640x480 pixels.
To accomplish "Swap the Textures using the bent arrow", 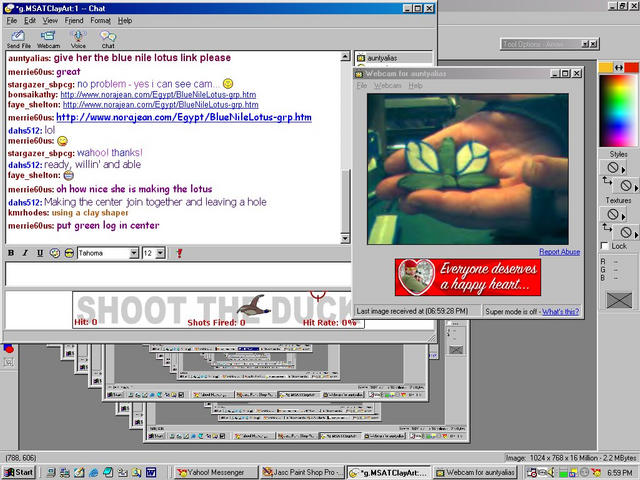I will pos(607,227).
